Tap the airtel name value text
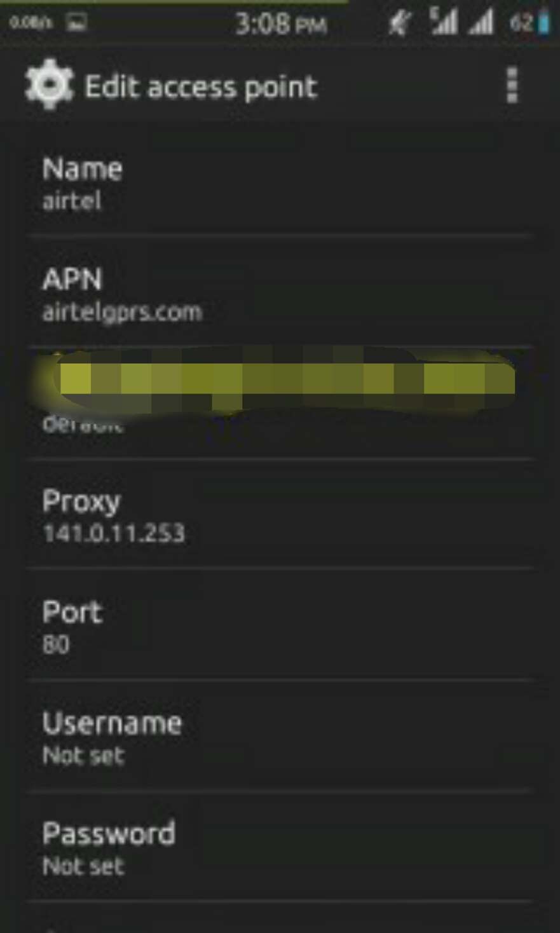560x933 pixels. 72,201
